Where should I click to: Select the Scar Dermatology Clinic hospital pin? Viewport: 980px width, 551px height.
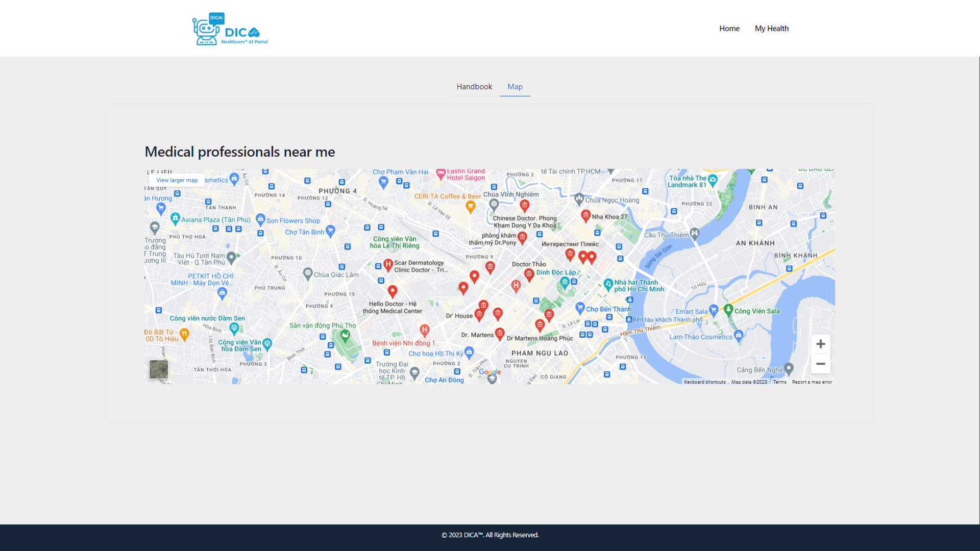pyautogui.click(x=388, y=264)
